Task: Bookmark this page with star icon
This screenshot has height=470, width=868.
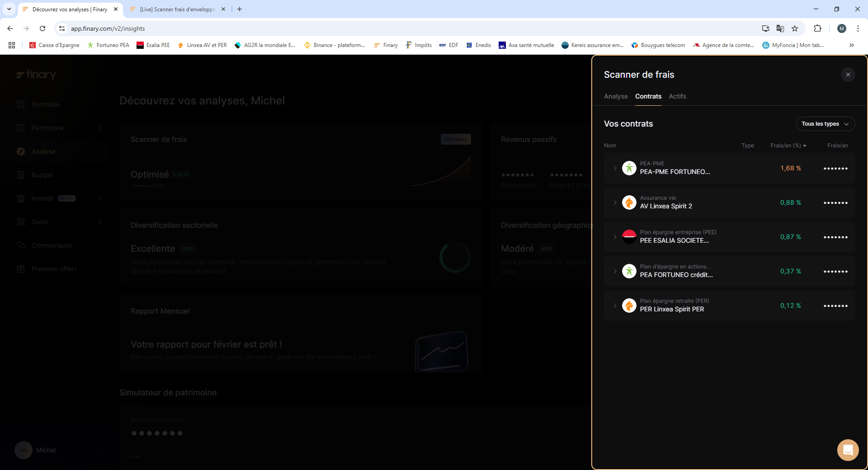Action: coord(795,28)
